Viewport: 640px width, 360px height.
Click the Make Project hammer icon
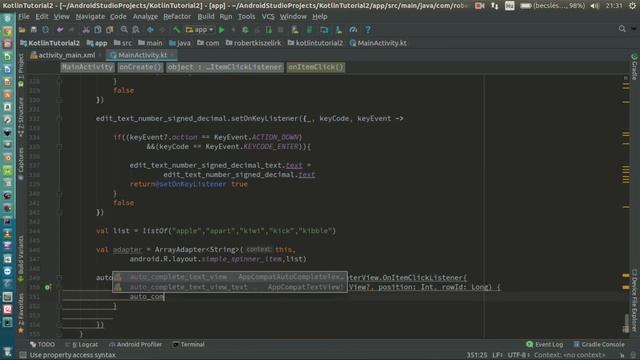pyautogui.click(x=176, y=30)
